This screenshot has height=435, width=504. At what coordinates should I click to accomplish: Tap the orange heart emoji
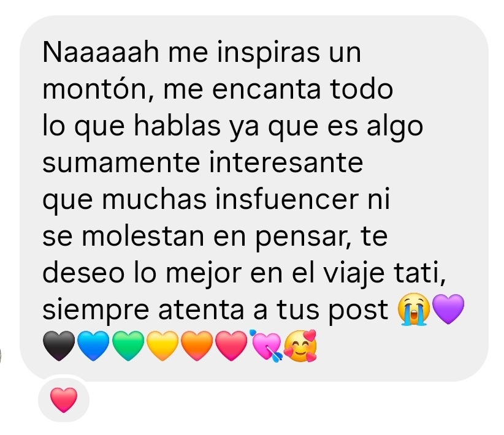coord(197,346)
